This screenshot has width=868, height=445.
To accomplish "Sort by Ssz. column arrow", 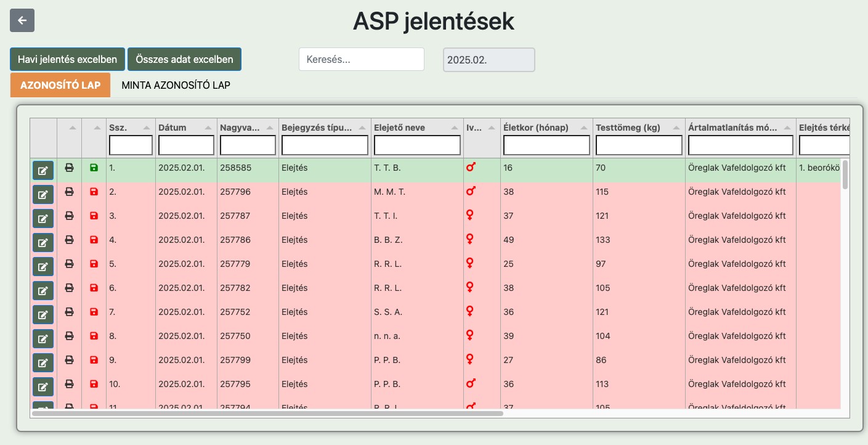I will [x=146, y=128].
